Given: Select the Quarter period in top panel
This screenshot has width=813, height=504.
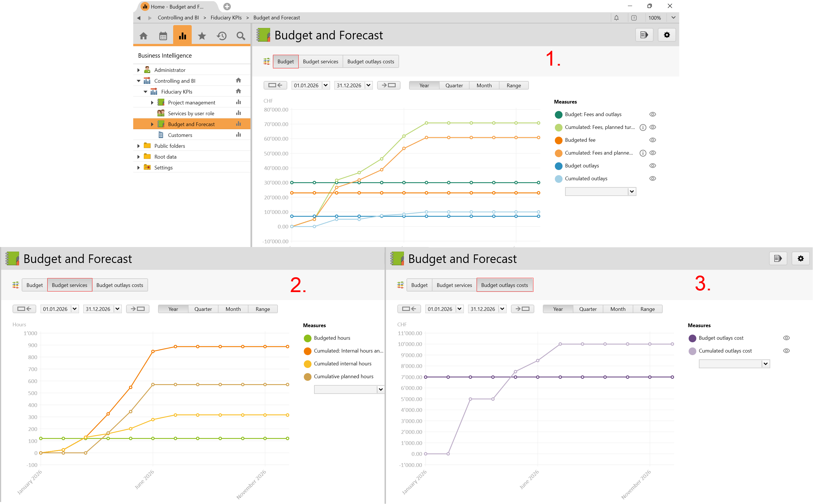Looking at the screenshot, I should point(454,85).
